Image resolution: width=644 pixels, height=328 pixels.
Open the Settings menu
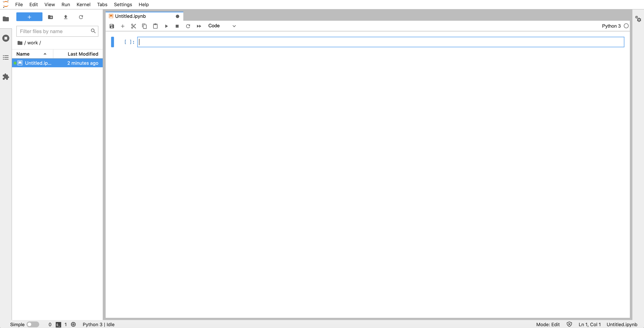click(x=123, y=5)
